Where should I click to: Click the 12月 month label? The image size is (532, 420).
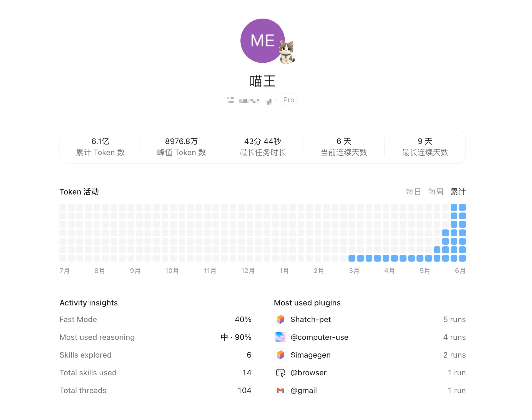click(x=248, y=270)
